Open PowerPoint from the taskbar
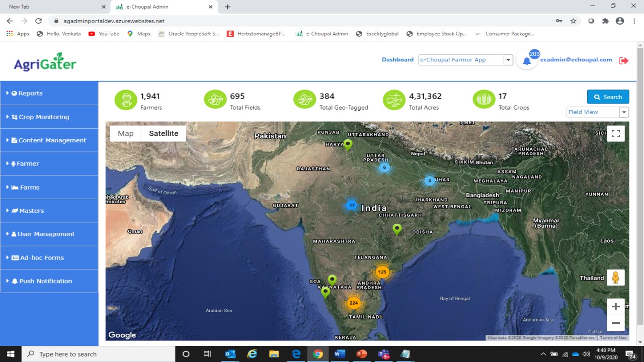 click(362, 354)
